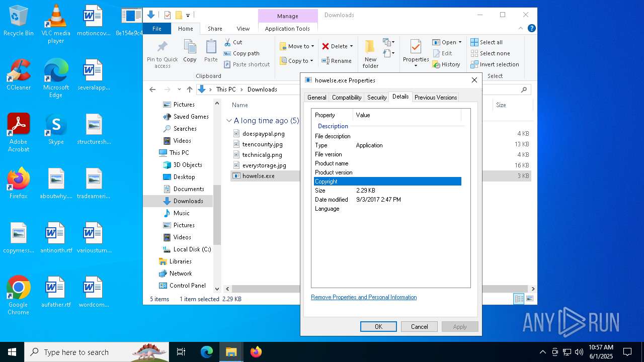Switch to the View ribbon tab
644x362 pixels.
click(x=243, y=29)
